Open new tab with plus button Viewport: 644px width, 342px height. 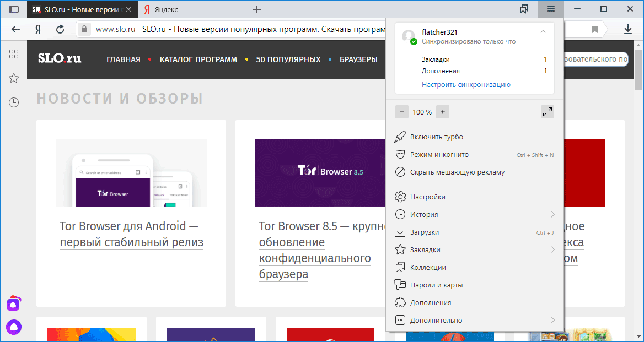coord(257,9)
